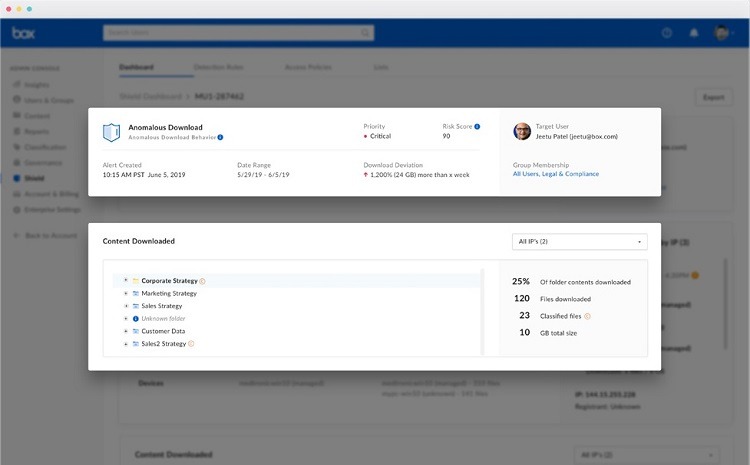Open Insights in admin console sidebar
750x465 pixels.
point(36,85)
